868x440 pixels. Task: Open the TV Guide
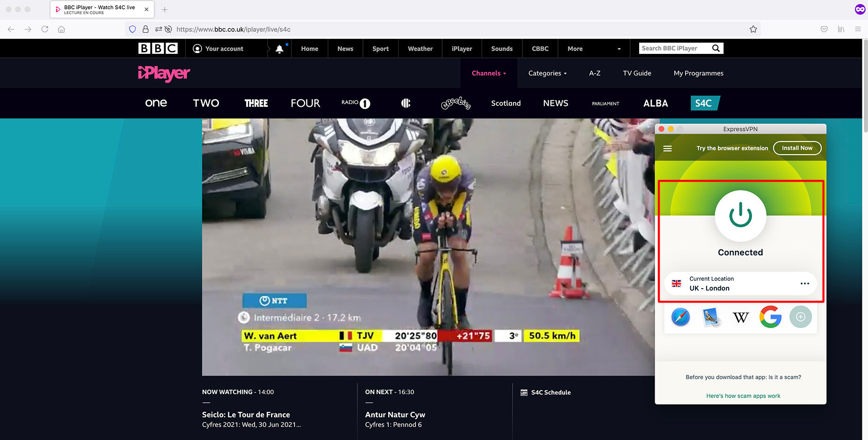pos(637,73)
